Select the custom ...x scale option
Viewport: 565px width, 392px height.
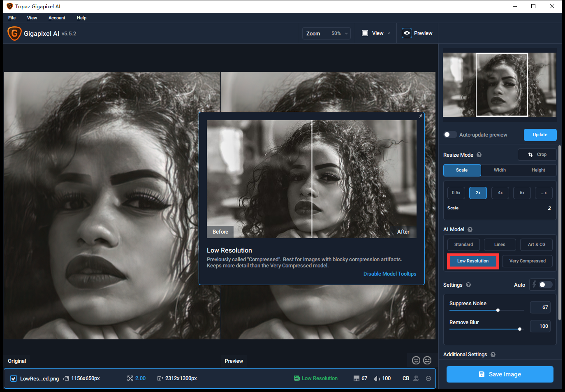click(544, 193)
